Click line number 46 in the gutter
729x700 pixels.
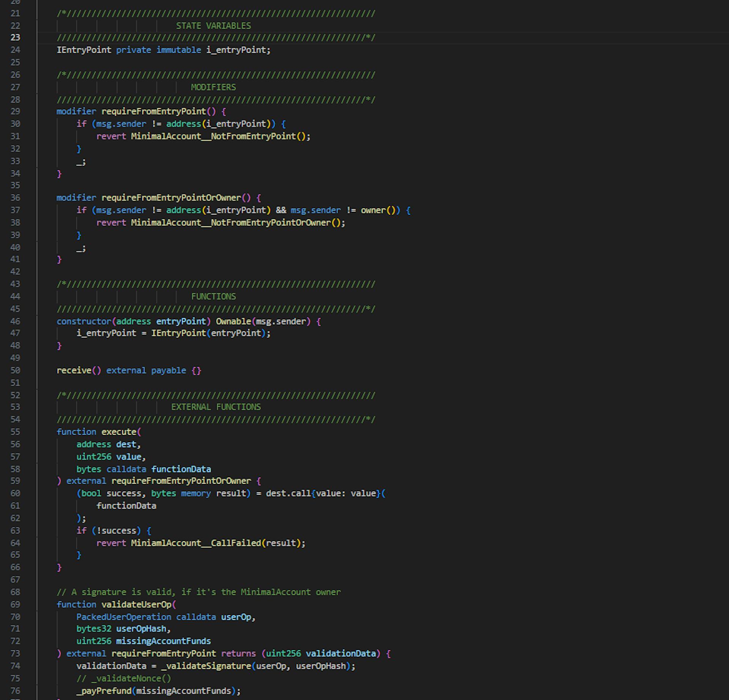pos(15,321)
